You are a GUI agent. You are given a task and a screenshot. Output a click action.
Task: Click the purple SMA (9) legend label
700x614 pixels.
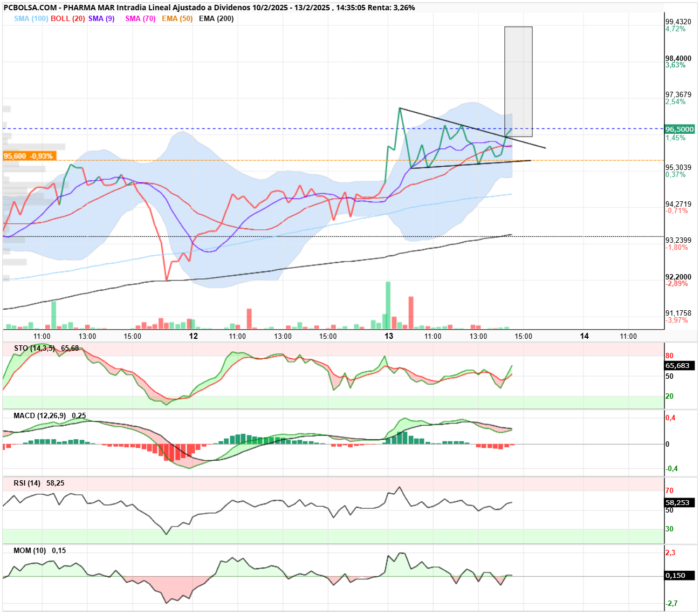101,18
